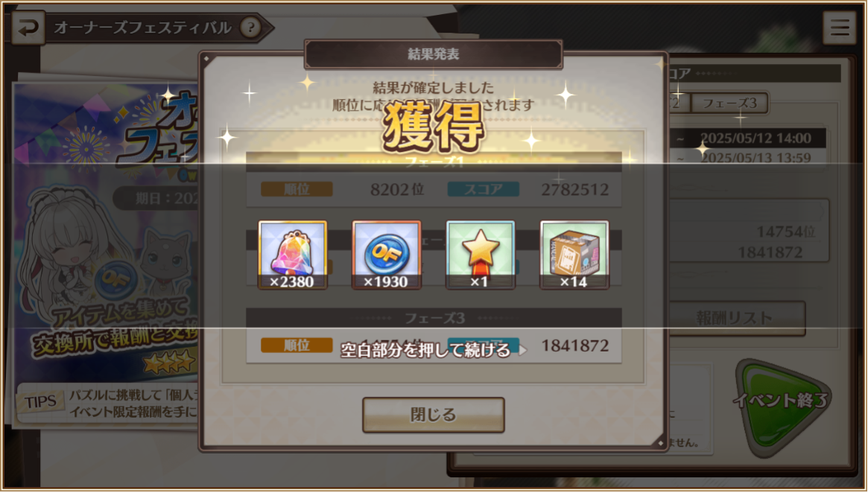Viewport: 868px width, 493px height.
Task: Select the rainbow crystal reward x2380
Action: point(292,255)
